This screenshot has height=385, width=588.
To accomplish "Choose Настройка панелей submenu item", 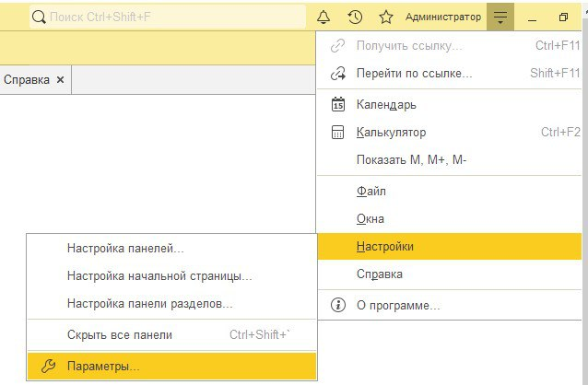I will (171, 248).
